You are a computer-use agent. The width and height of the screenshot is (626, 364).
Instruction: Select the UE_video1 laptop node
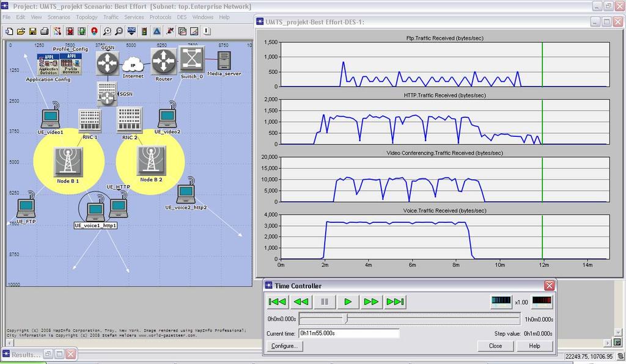coord(51,117)
